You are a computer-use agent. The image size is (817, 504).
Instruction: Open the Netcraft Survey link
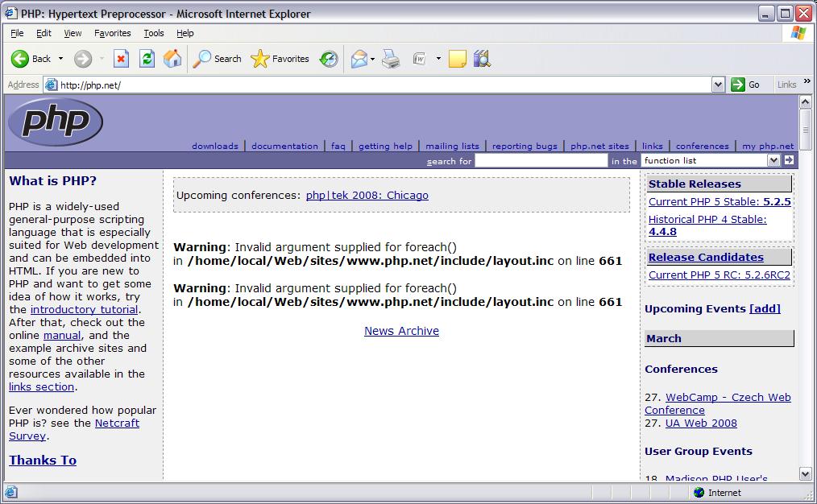point(74,430)
